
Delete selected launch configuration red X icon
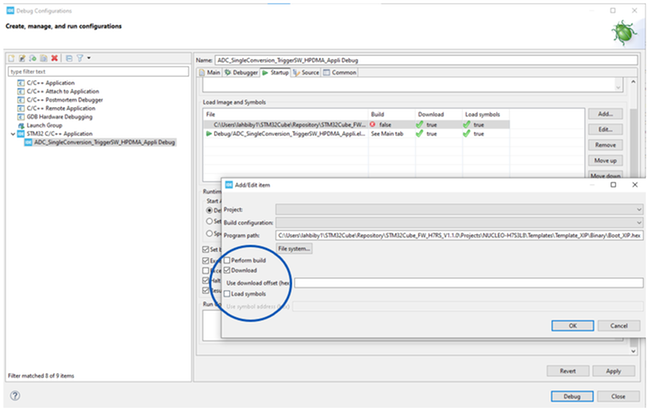click(x=54, y=58)
